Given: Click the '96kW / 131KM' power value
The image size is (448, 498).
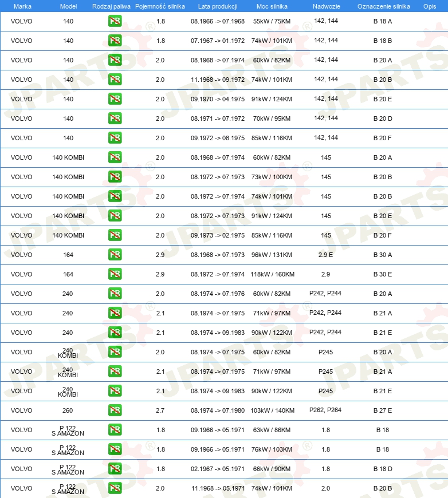Looking at the screenshot, I should pos(272,255).
